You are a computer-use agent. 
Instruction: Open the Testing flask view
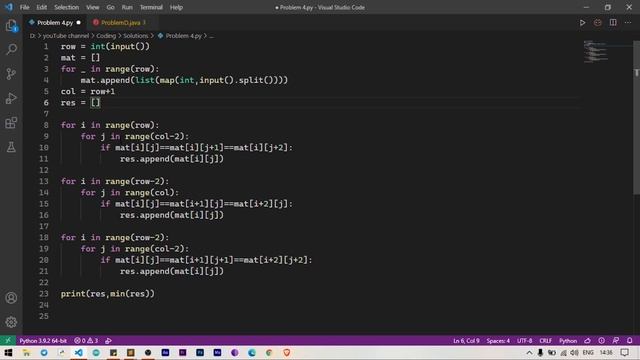pos(11,147)
